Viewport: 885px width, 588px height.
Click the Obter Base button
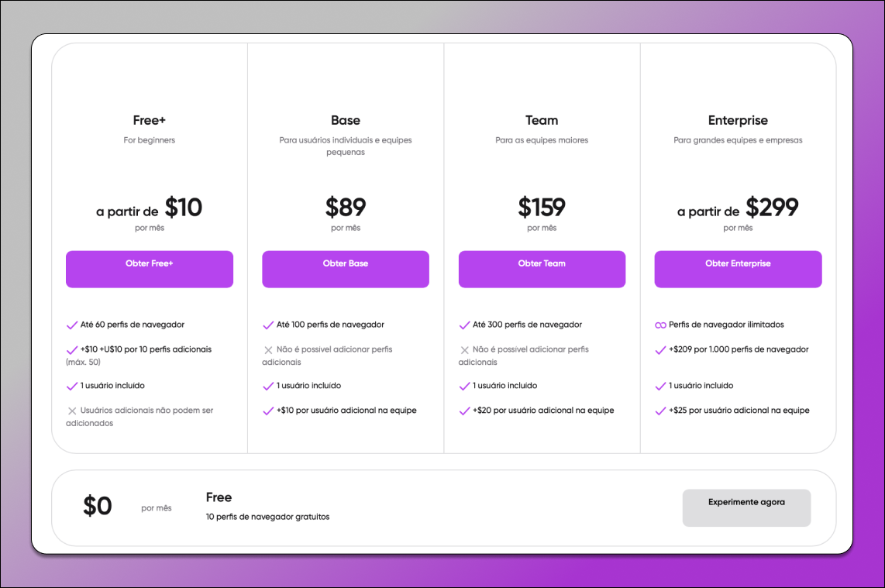(346, 269)
